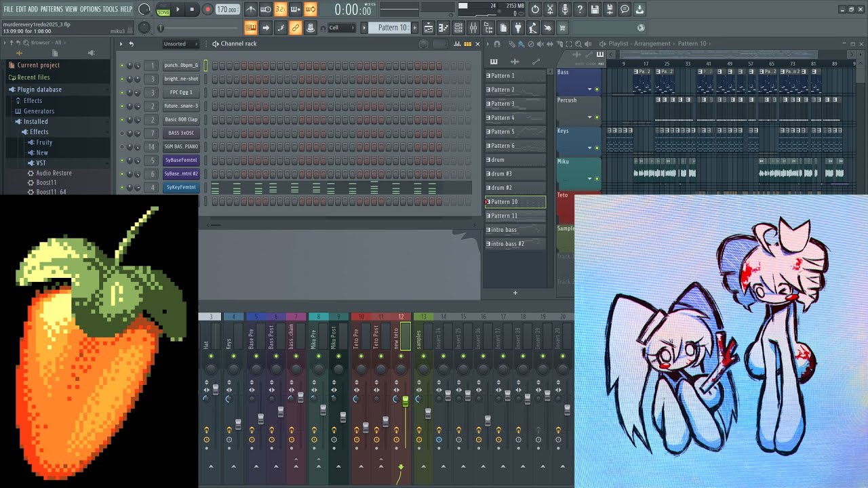The width and height of the screenshot is (868, 488).
Task: Select the playlist pencil draw tool
Action: (x=512, y=44)
